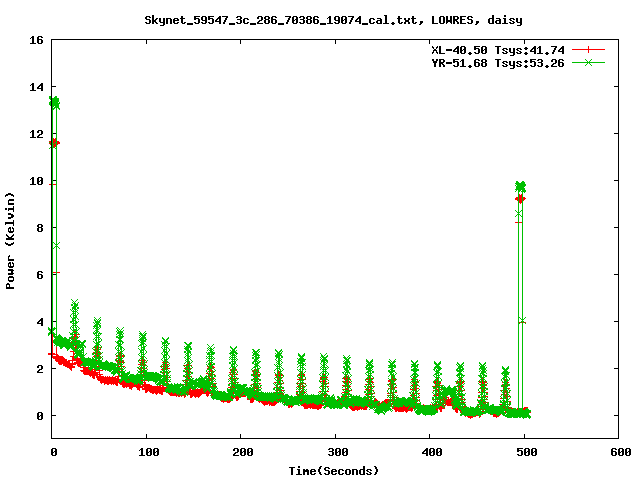Click y-axis tick label 8
This screenshot has height=480, width=640.
tap(40, 228)
